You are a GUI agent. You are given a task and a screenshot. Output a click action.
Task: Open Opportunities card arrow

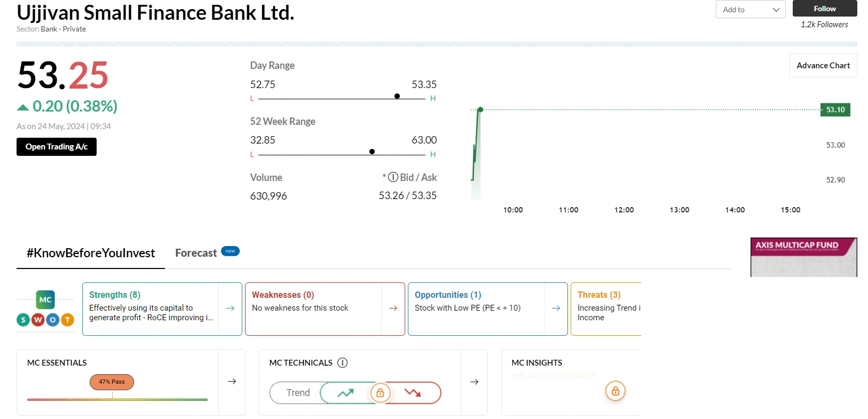(556, 308)
